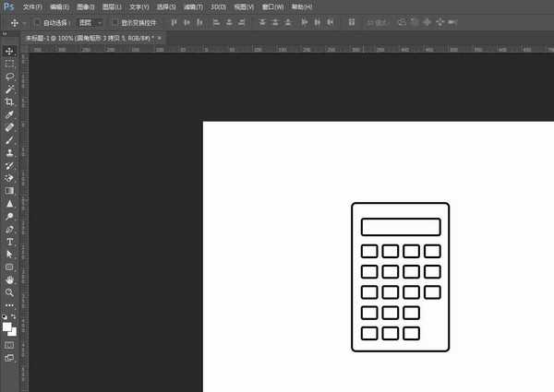554x392 pixels.
Task: Toggle Quick Mask mode button
Action: (x=9, y=345)
